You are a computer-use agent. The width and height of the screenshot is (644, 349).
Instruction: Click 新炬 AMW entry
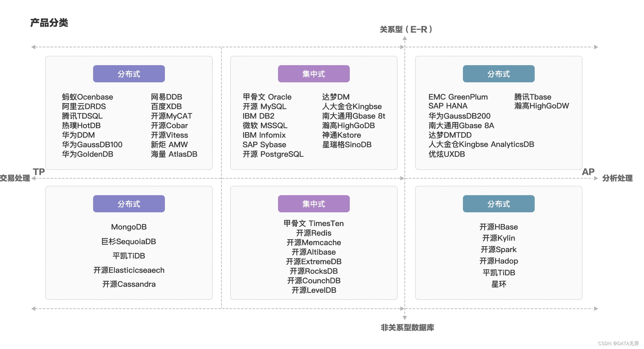[169, 145]
